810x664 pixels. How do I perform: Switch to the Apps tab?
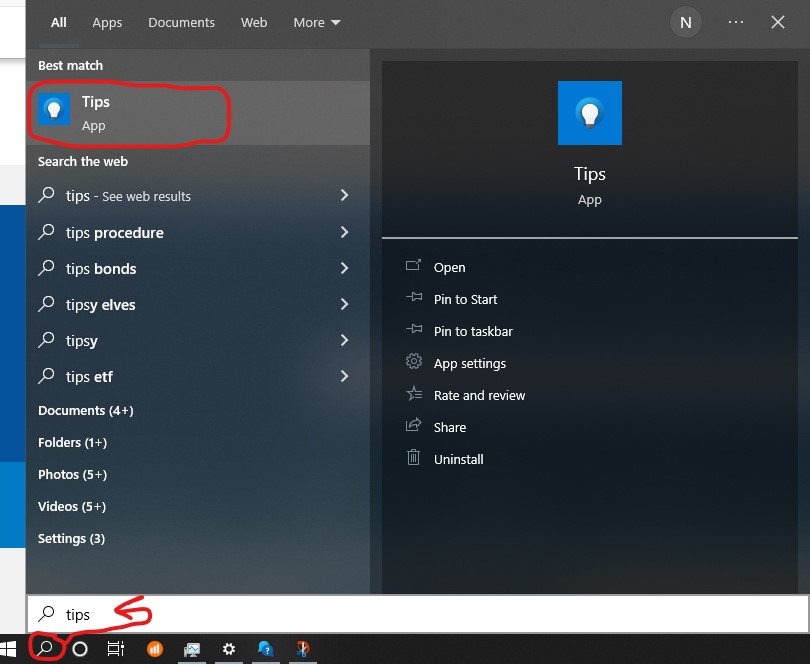(107, 23)
